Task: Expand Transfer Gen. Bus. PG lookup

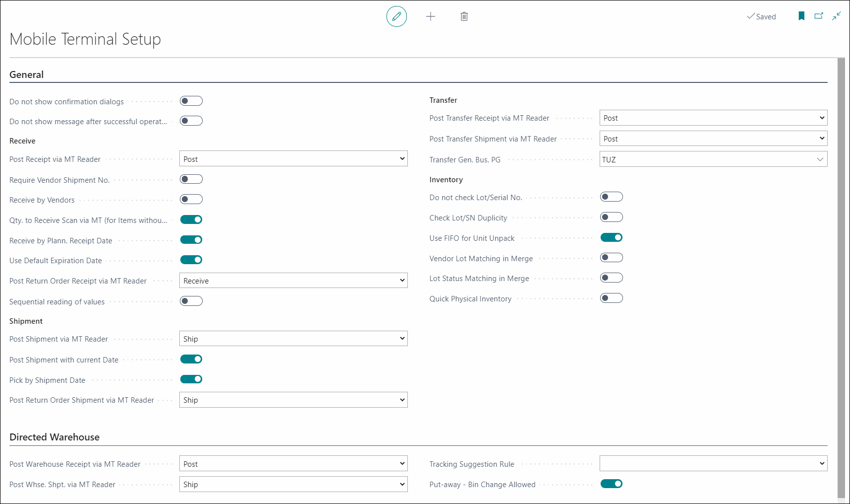Action: (820, 159)
